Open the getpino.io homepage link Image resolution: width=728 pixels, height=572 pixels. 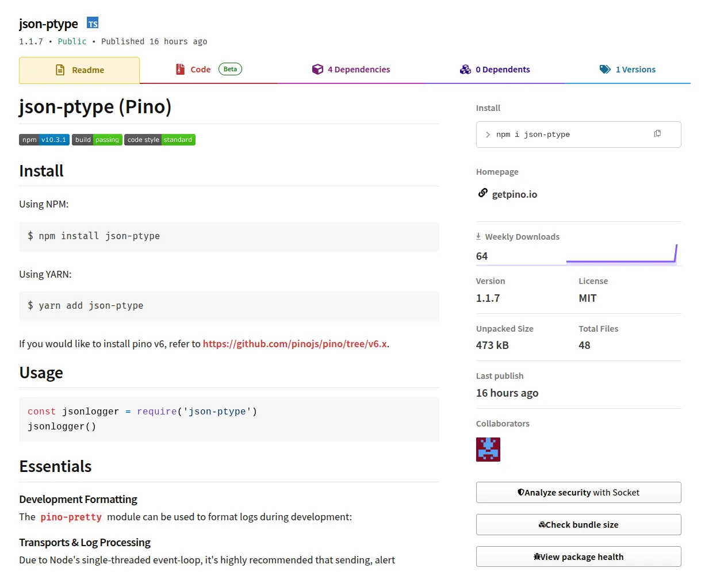[x=514, y=194]
